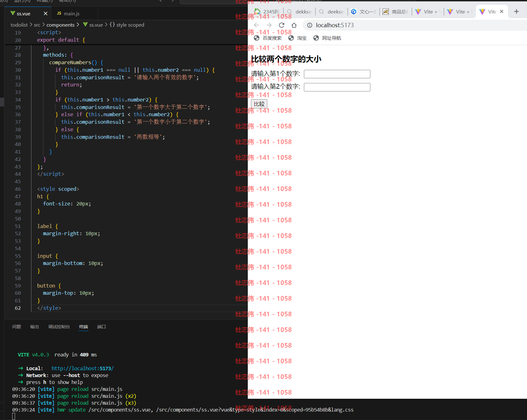The image size is (527, 420).
Task: Close the ss.vue editor tab
Action: coord(45,13)
